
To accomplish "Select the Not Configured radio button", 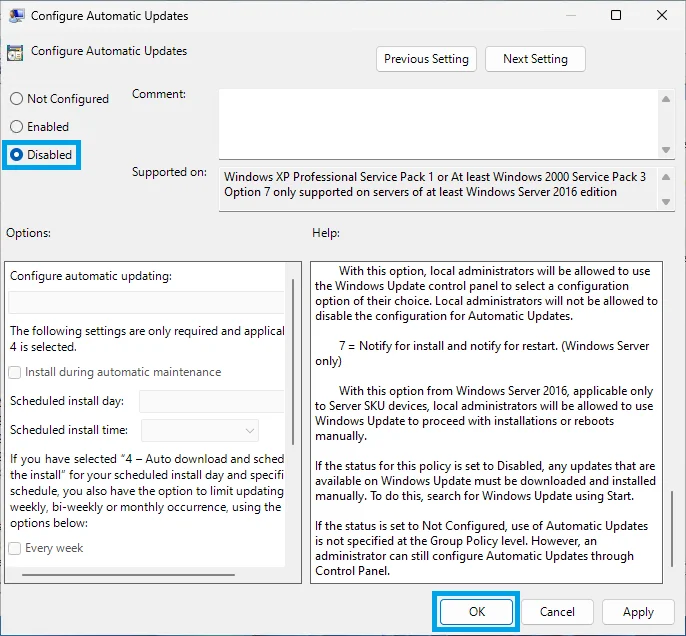I will [x=16, y=99].
